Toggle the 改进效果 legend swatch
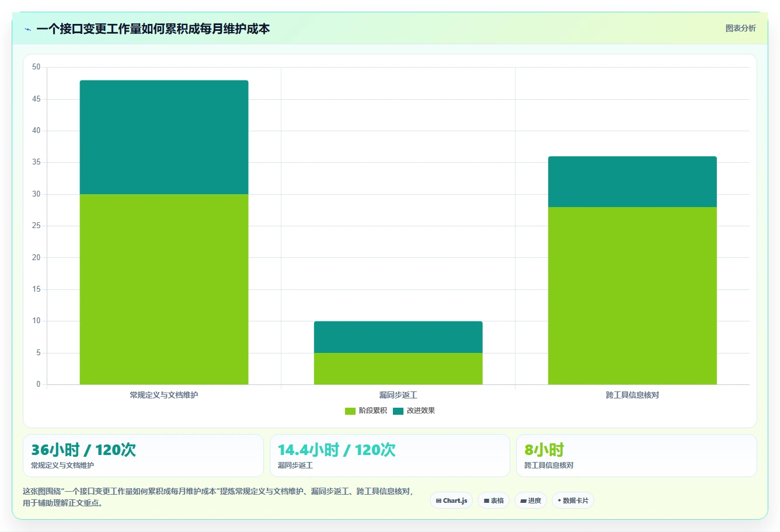Image resolution: width=780 pixels, height=532 pixels. tap(398, 411)
